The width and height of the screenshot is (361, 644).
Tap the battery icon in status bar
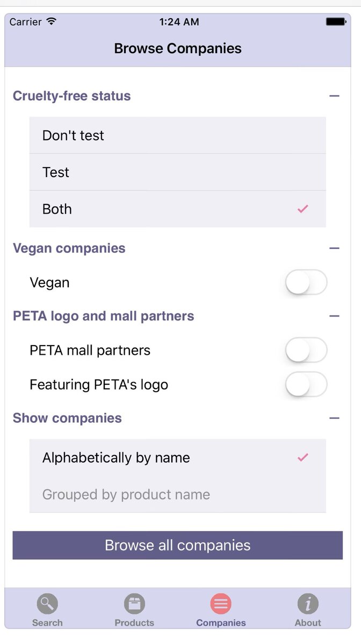click(336, 22)
